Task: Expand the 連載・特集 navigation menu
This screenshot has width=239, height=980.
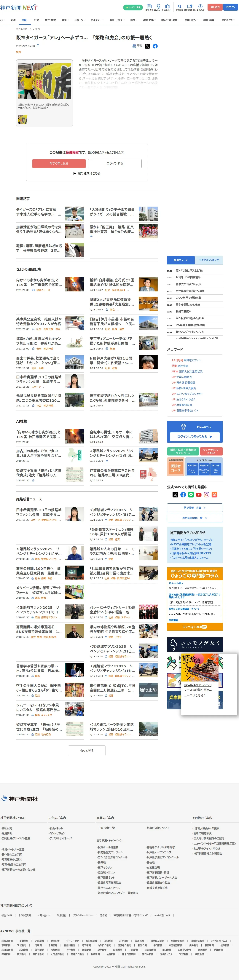Action: coord(149,20)
